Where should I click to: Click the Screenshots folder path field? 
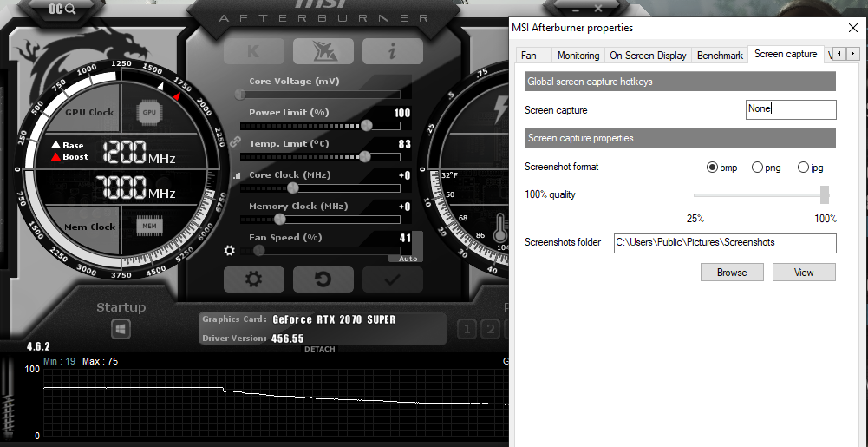[725, 243]
